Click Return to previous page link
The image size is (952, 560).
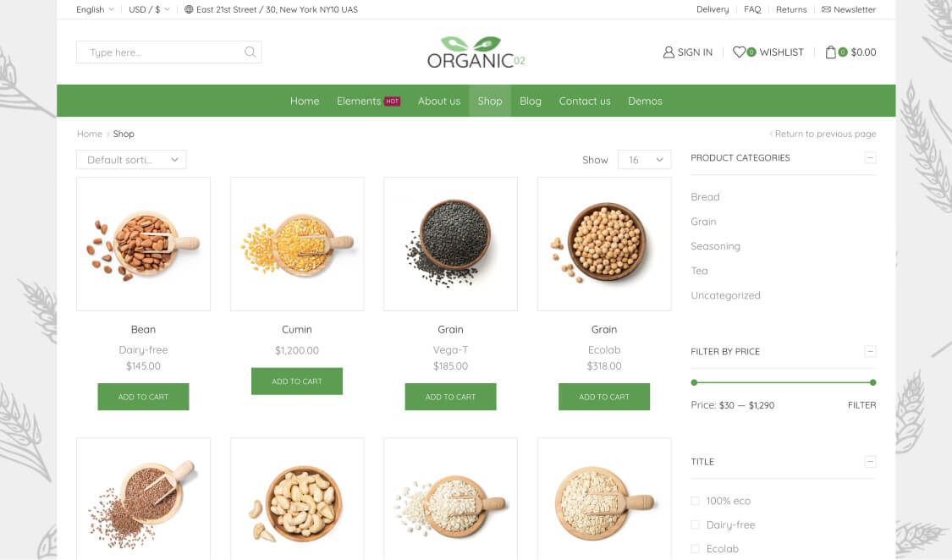tap(823, 135)
